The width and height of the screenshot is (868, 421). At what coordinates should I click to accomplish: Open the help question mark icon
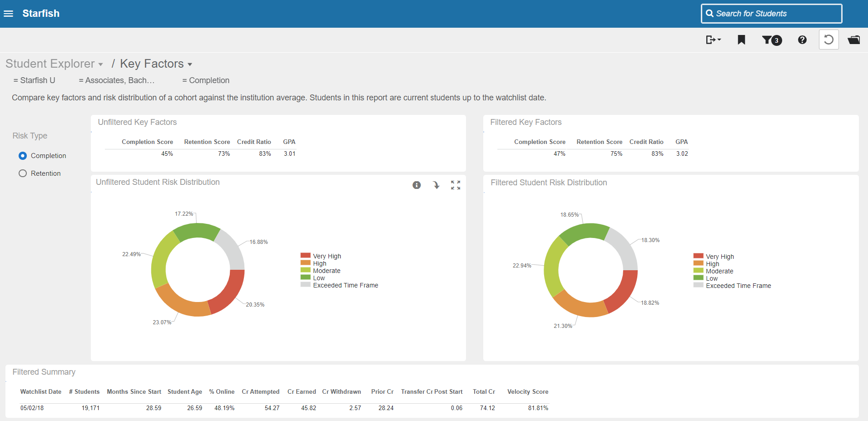point(802,40)
